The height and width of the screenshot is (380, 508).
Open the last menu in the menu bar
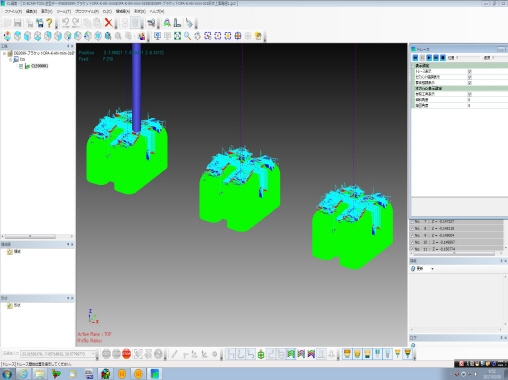pyautogui.click(x=157, y=11)
